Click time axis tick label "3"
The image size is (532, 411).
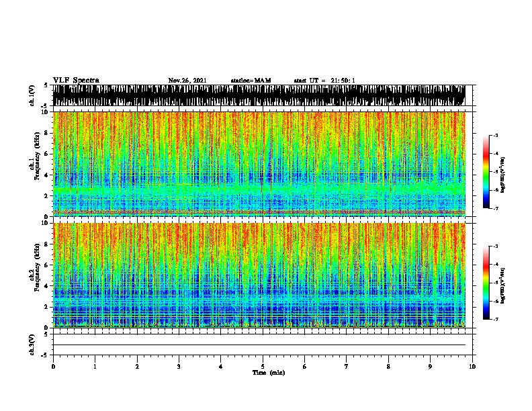(x=179, y=367)
